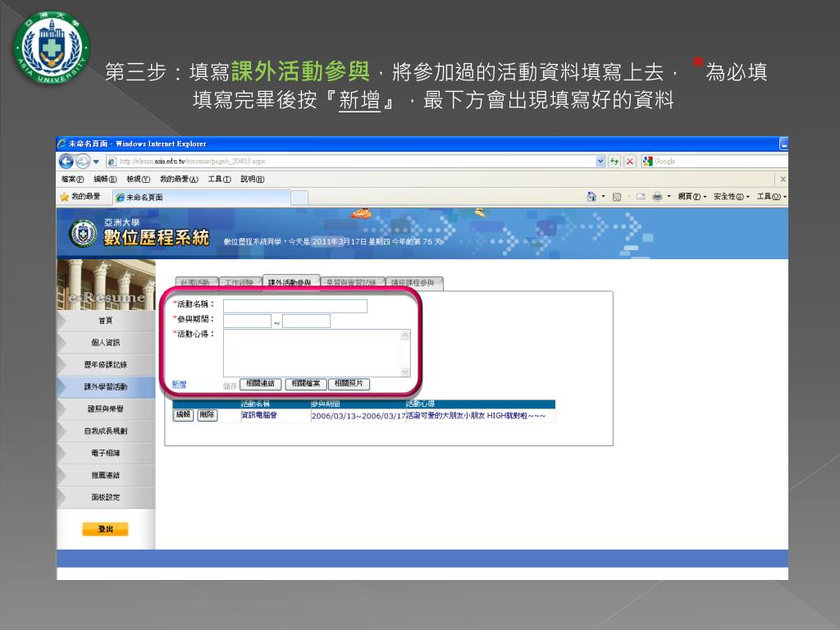Viewport: 840px width, 630px height.
Task: Switch to the 工作經驗 tab
Action: tap(240, 283)
